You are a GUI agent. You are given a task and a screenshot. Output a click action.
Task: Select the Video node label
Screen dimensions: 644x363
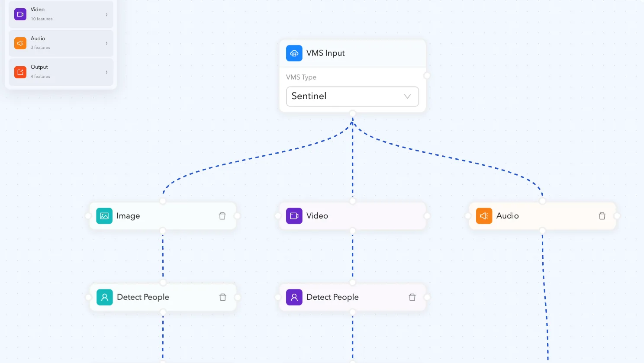(317, 216)
